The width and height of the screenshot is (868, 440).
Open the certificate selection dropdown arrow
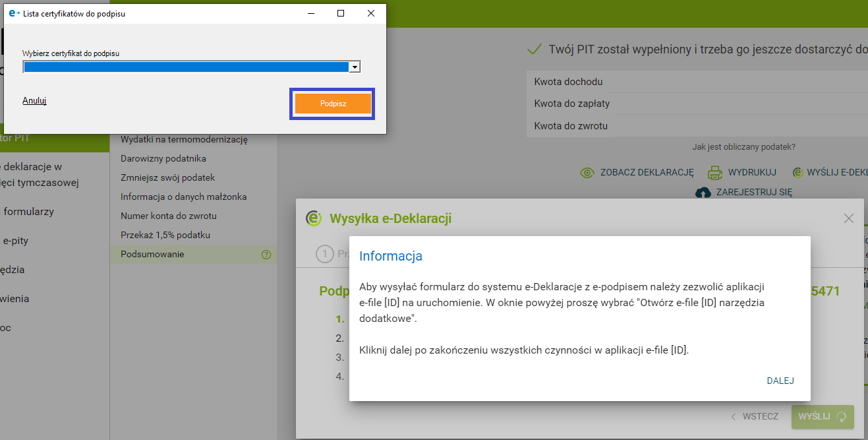[x=355, y=67]
